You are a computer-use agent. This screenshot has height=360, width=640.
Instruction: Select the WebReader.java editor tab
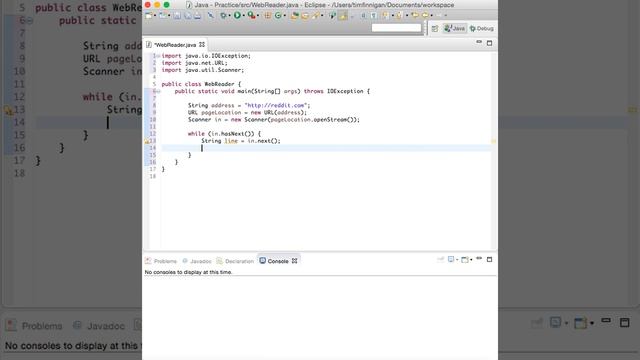click(x=175, y=44)
